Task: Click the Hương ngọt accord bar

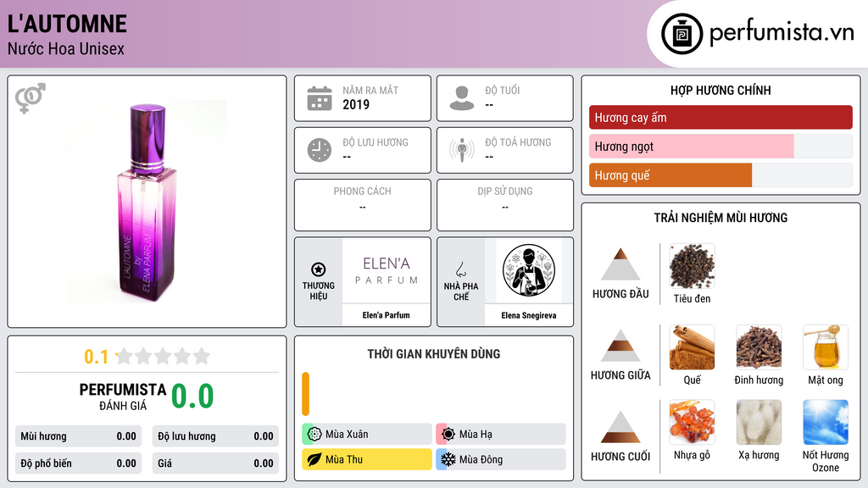Action: click(721, 147)
